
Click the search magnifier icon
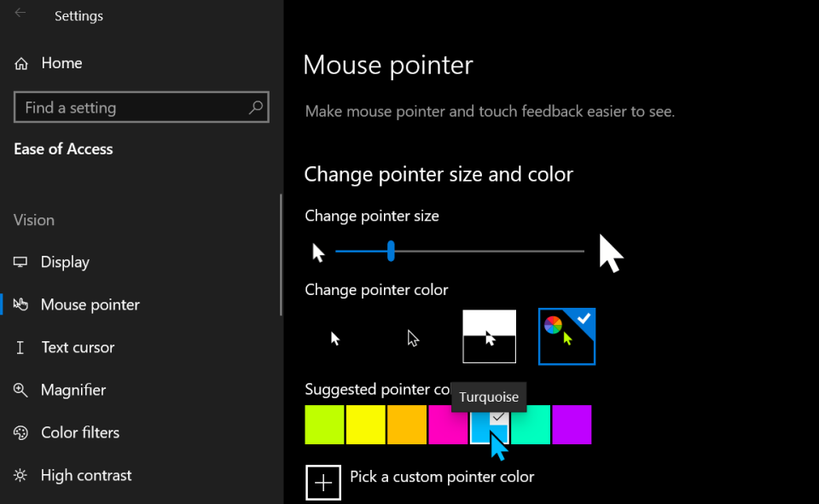(255, 107)
